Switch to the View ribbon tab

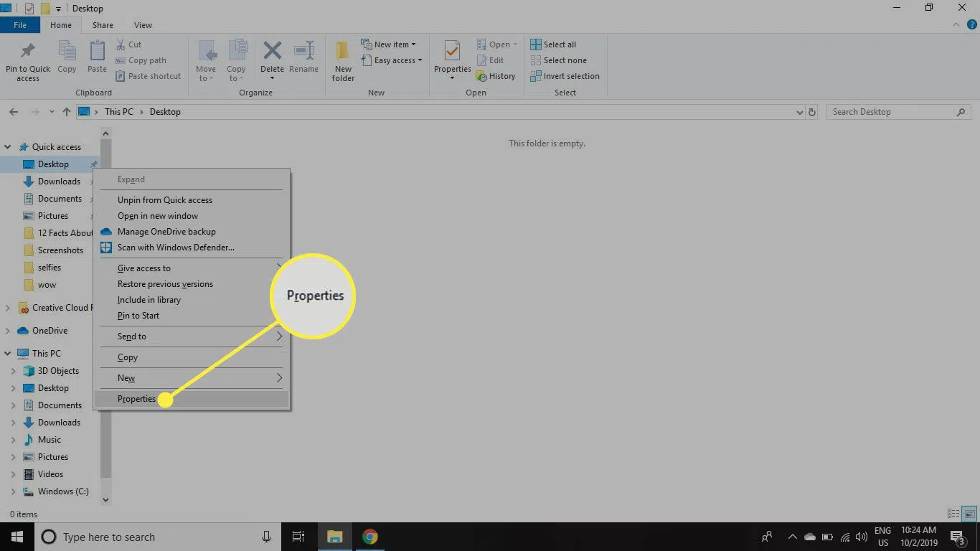click(143, 25)
